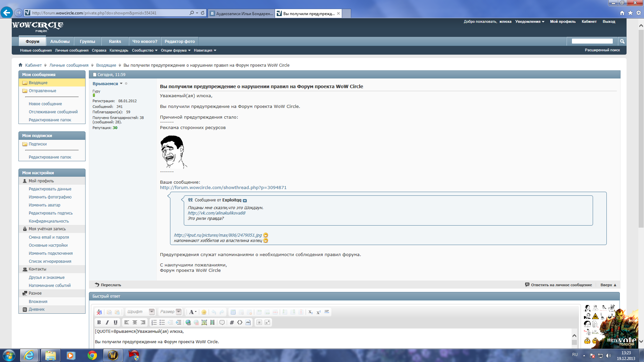Viewport: 644px width, 362px height.
Task: Open the Группы tab
Action: pyautogui.click(x=88, y=42)
